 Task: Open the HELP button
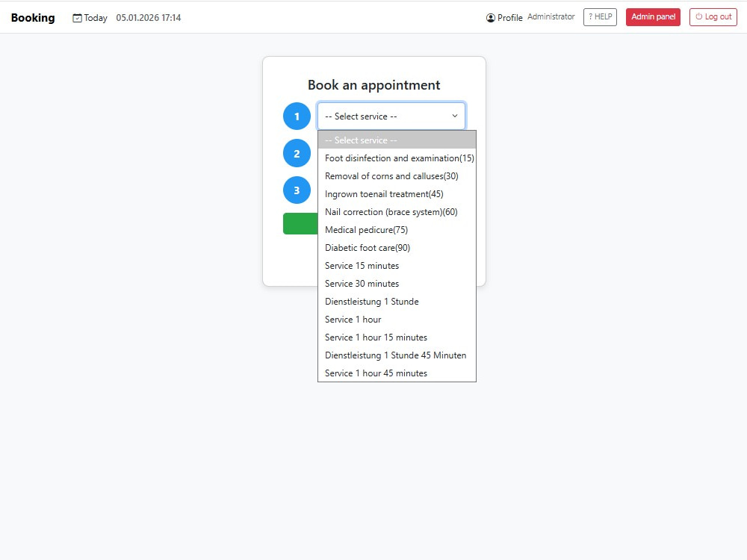coord(600,17)
